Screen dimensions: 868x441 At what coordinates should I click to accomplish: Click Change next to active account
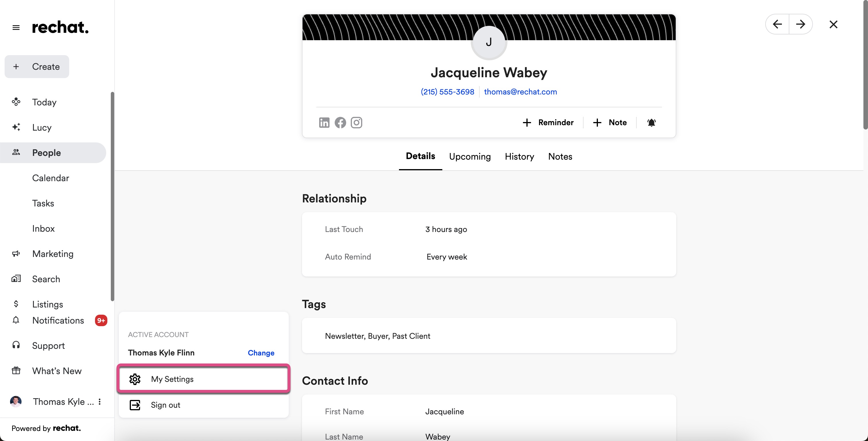click(261, 353)
